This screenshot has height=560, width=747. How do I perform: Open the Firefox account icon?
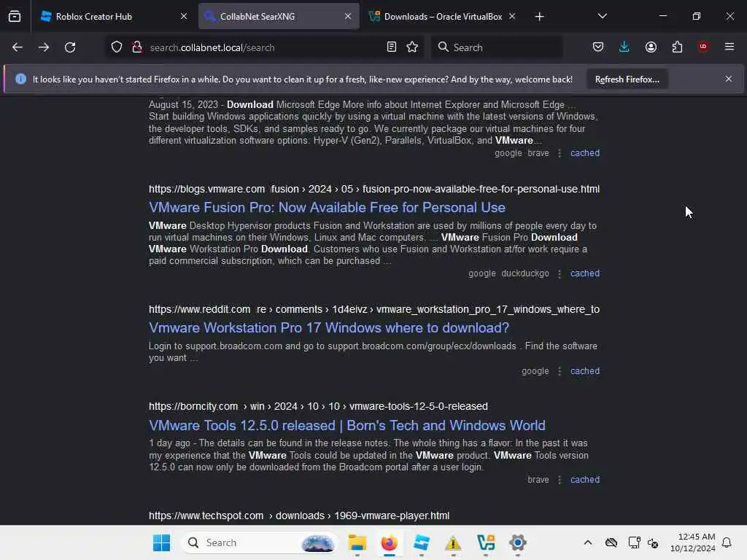[x=651, y=47]
